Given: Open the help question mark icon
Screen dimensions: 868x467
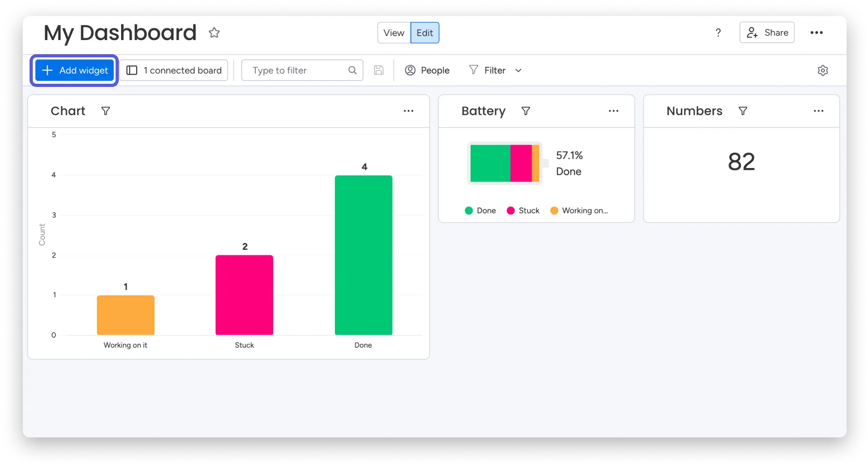Looking at the screenshot, I should point(718,33).
